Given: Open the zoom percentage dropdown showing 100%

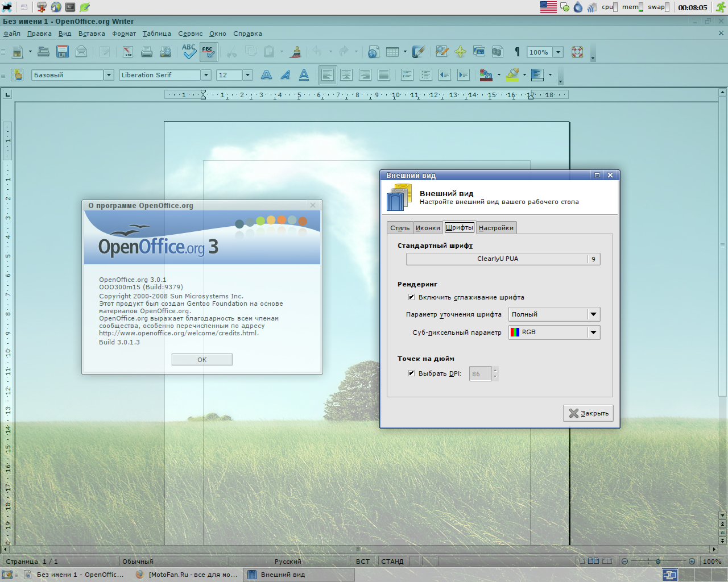Looking at the screenshot, I should tap(558, 52).
